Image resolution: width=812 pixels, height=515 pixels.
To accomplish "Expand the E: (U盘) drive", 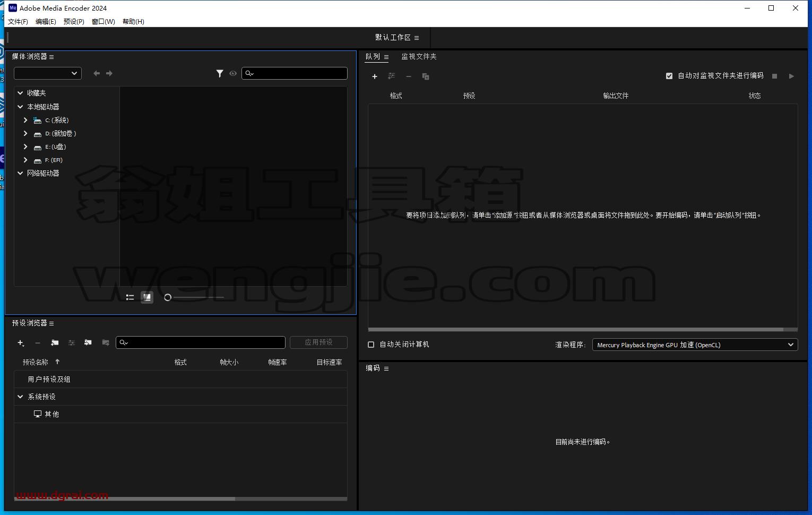I will (25, 147).
